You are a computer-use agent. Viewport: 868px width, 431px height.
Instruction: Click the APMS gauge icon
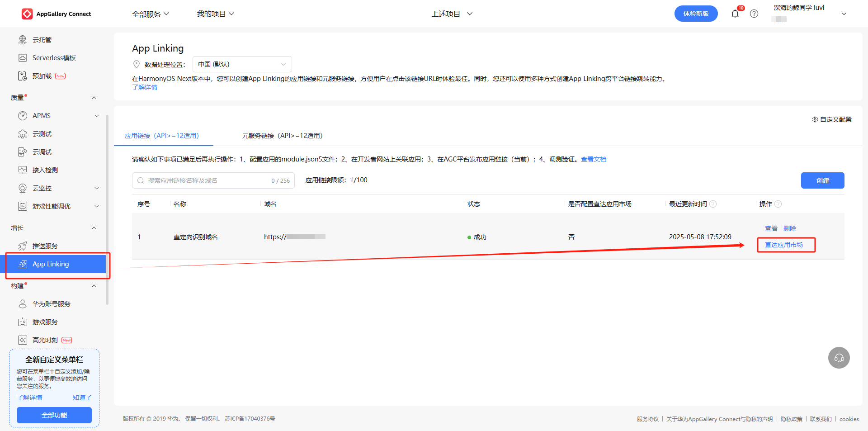(x=23, y=116)
